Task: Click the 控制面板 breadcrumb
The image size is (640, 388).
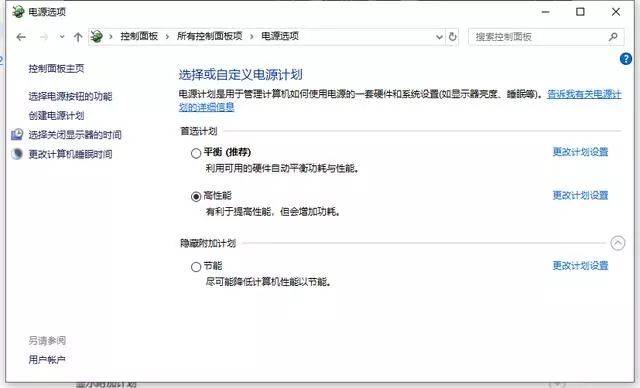Action: [x=139, y=36]
